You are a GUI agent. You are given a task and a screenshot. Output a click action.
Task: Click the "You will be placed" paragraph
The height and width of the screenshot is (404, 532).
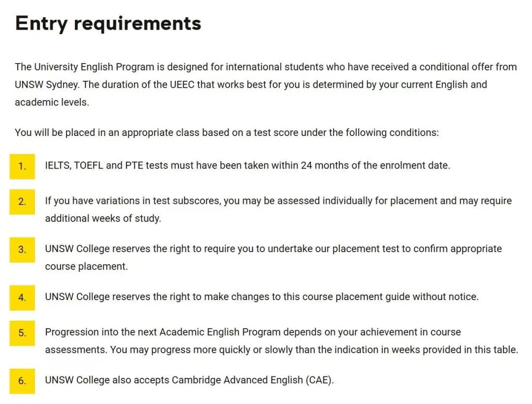pos(227,133)
